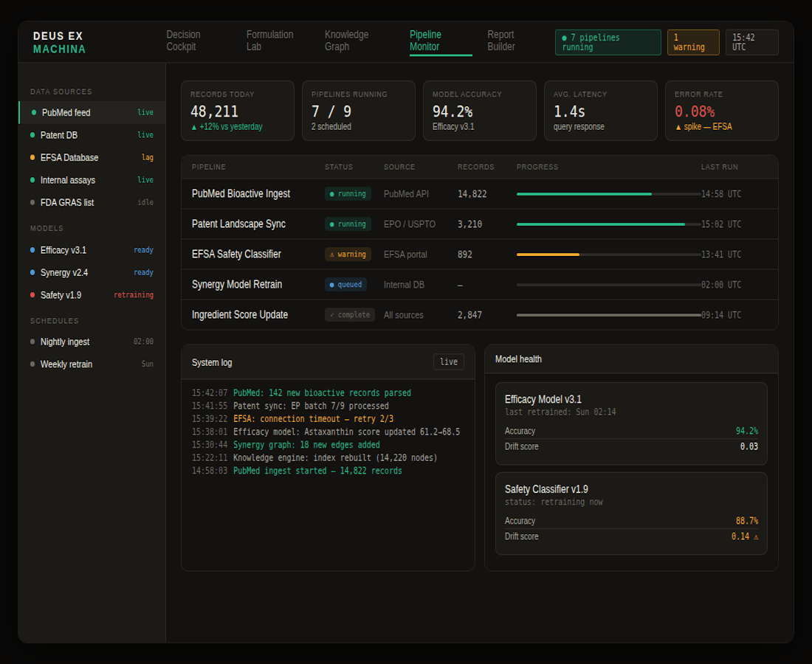Image resolution: width=812 pixels, height=664 pixels.
Task: Click green status dot beside PubMed feed
Action: click(34, 112)
